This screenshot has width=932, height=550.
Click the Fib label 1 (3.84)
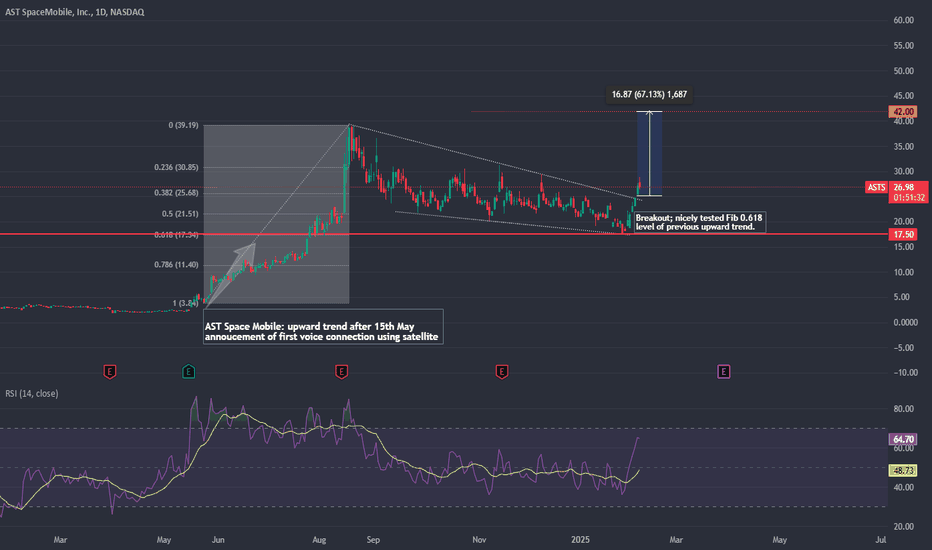click(185, 303)
